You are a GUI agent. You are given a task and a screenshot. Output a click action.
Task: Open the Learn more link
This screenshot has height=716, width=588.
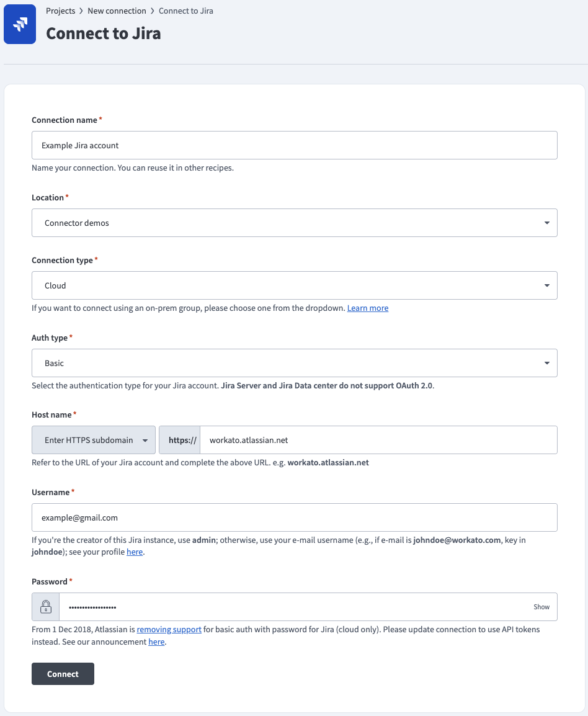[x=367, y=307]
